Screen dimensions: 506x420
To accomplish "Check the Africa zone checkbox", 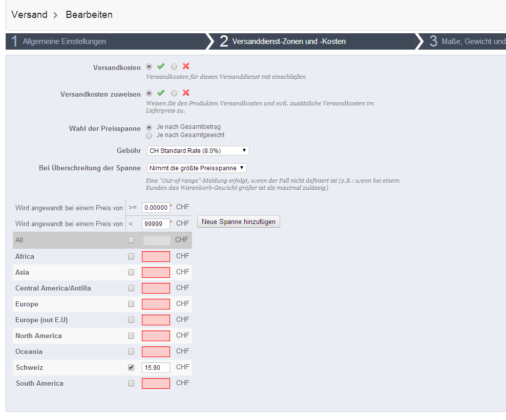I will [x=131, y=257].
